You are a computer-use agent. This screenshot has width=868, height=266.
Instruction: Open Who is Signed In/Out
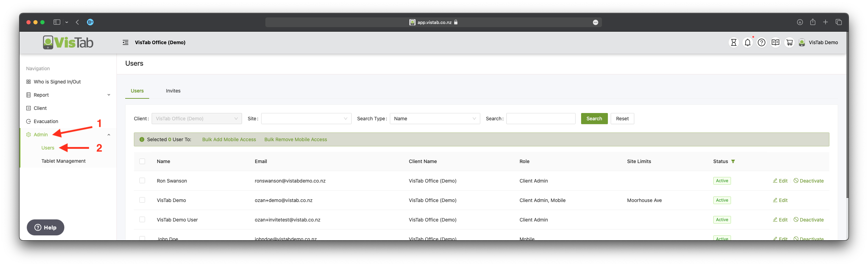click(57, 82)
